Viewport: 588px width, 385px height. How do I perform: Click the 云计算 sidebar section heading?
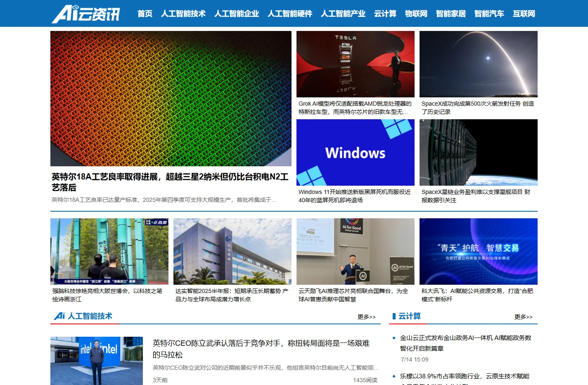coord(410,316)
